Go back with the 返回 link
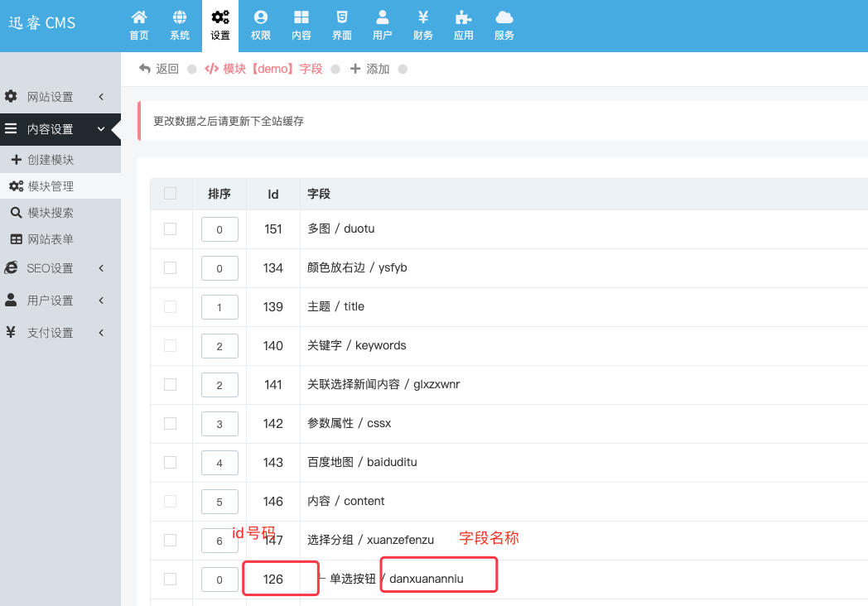The height and width of the screenshot is (606, 868). click(x=159, y=69)
